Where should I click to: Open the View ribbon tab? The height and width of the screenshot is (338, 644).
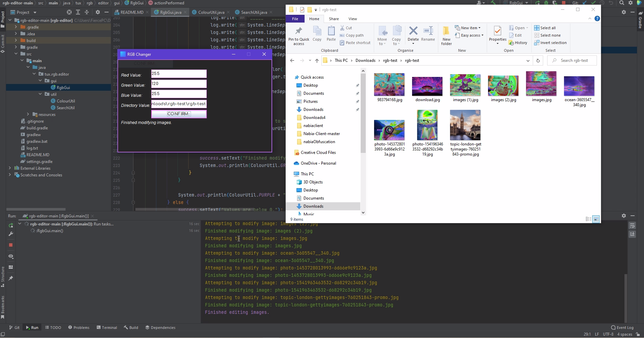(353, 19)
